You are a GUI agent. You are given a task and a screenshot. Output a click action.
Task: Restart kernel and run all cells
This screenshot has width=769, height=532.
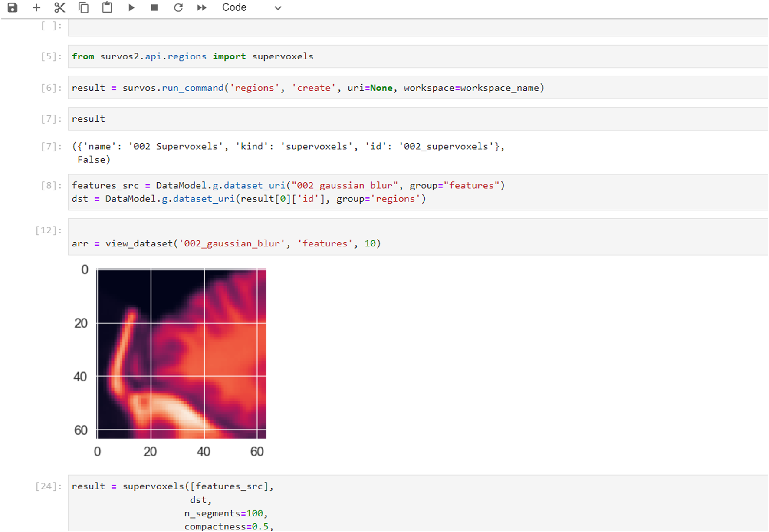[201, 8]
